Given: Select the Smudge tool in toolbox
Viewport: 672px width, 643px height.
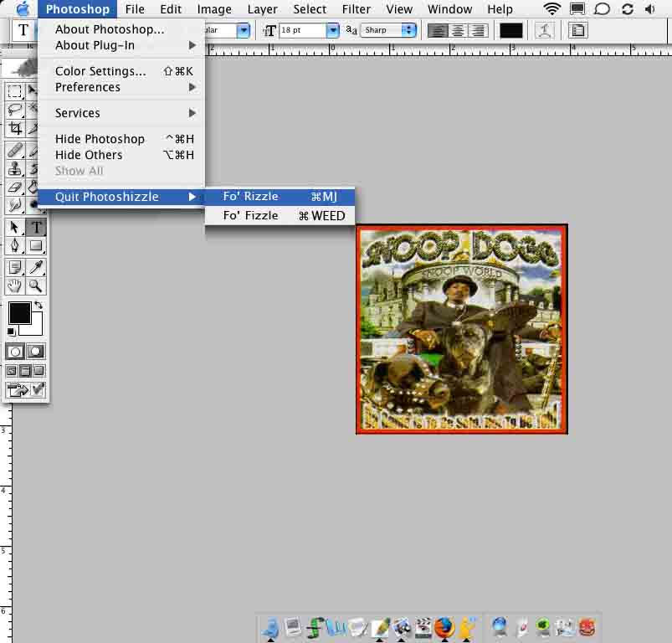Looking at the screenshot, I should coord(14,205).
